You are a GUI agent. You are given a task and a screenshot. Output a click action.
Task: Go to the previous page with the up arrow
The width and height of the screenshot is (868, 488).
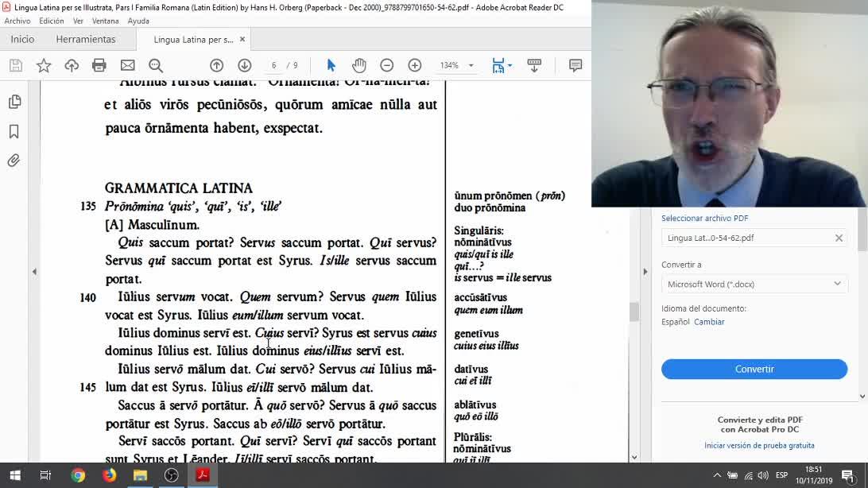216,65
